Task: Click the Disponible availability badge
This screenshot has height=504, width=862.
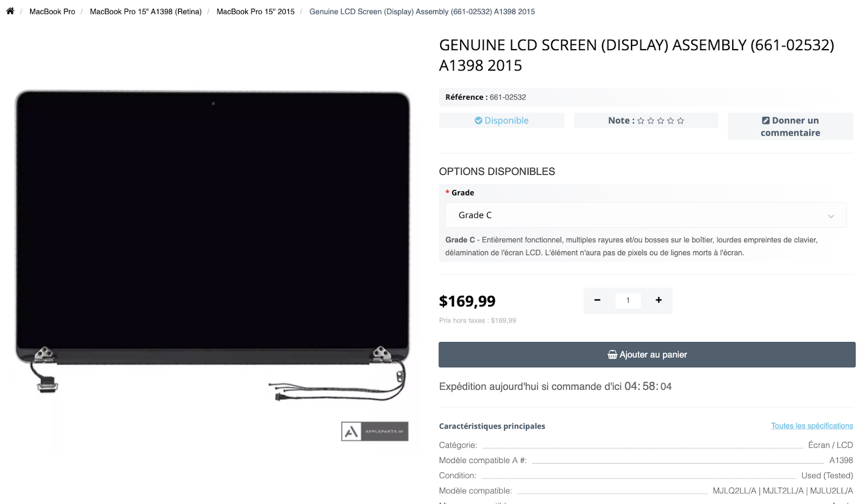Action: [502, 121]
